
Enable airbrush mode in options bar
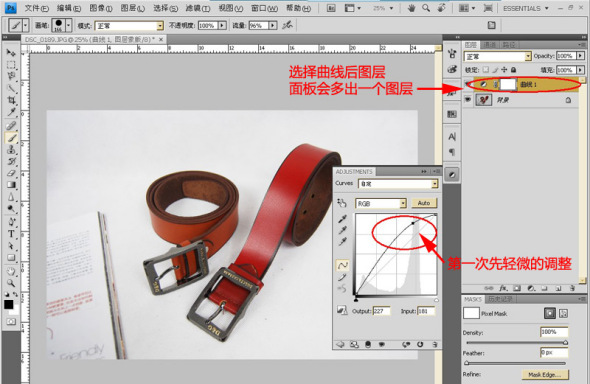(x=287, y=25)
